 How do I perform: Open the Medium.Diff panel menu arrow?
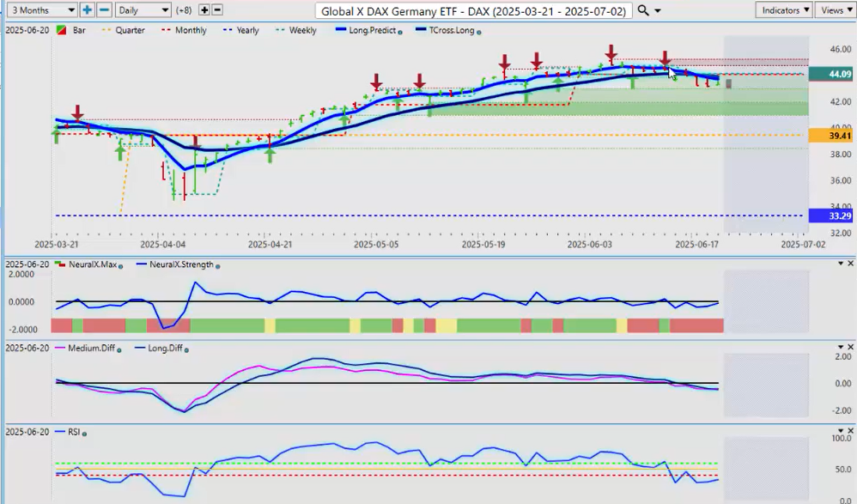(x=841, y=347)
